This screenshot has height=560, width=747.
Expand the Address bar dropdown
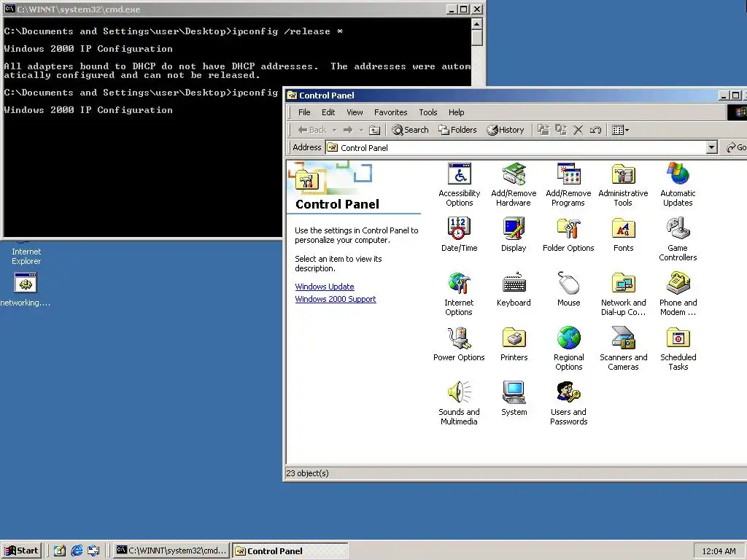click(712, 147)
